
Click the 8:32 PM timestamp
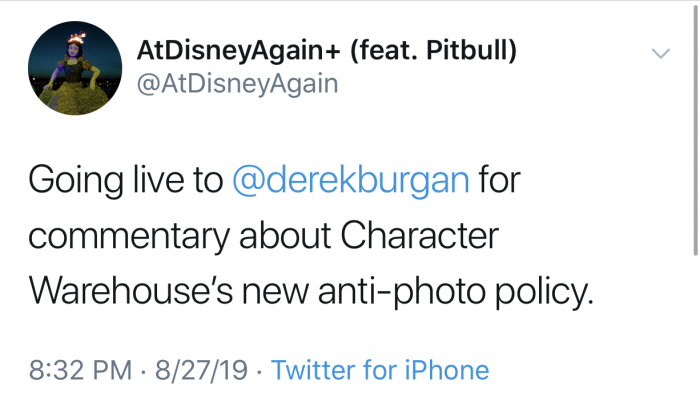[80, 370]
